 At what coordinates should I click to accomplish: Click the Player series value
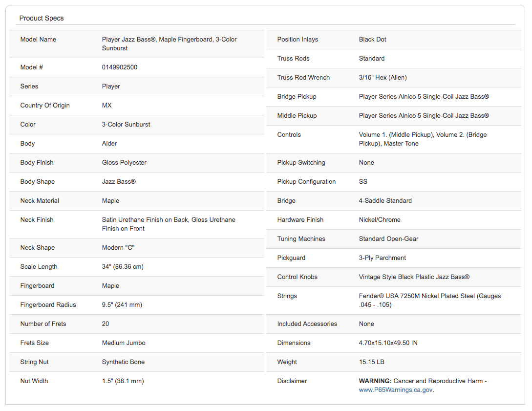click(x=111, y=86)
